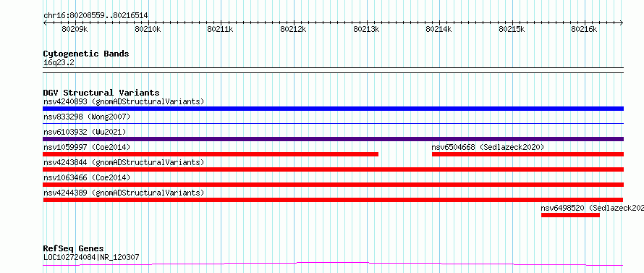Select the nsv1063466 (Coe2014) label

87,177
